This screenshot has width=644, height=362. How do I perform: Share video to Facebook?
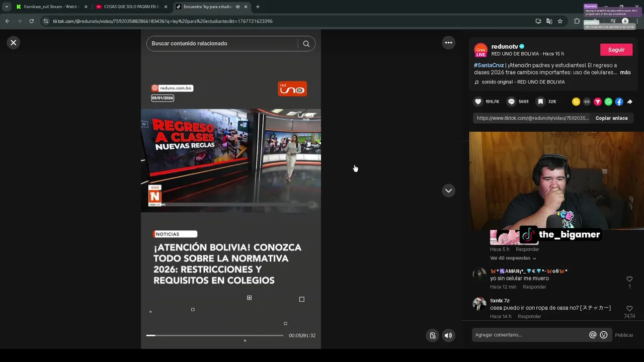pos(619,102)
